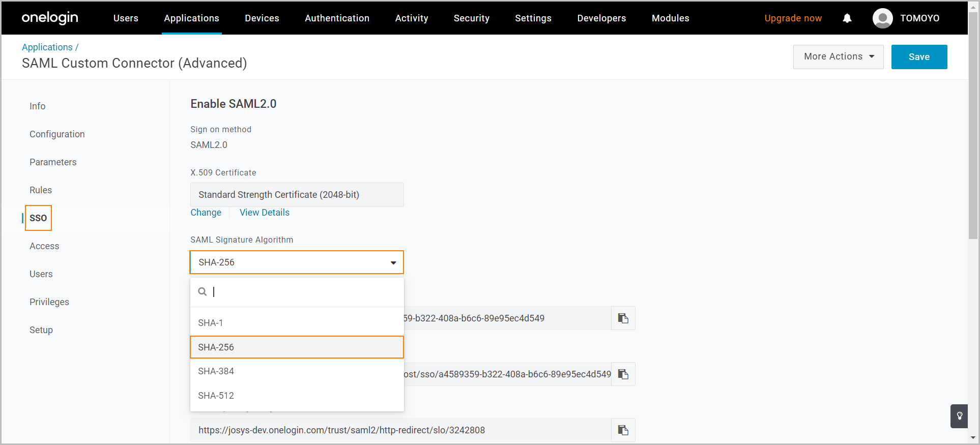Open the Security top menu
980x445 pixels.
[471, 18]
